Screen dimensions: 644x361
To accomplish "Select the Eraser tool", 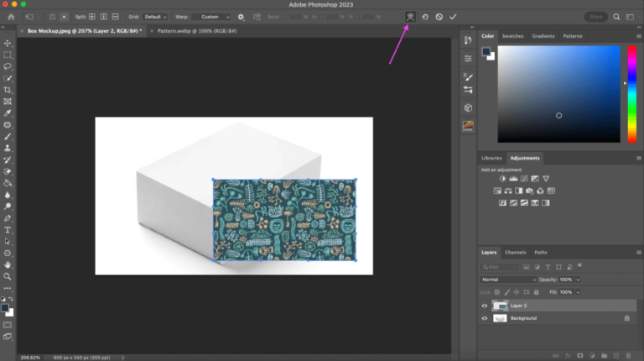I will [8, 171].
